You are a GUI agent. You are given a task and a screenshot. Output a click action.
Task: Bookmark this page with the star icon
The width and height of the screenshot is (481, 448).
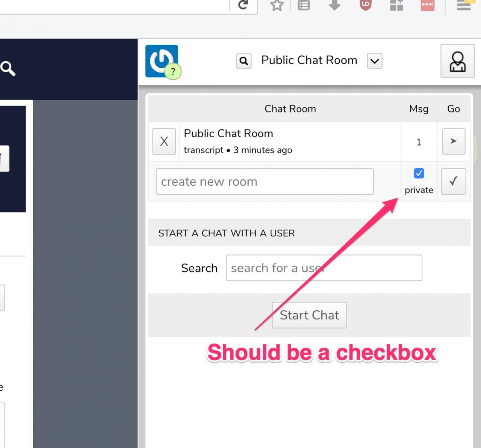[277, 5]
